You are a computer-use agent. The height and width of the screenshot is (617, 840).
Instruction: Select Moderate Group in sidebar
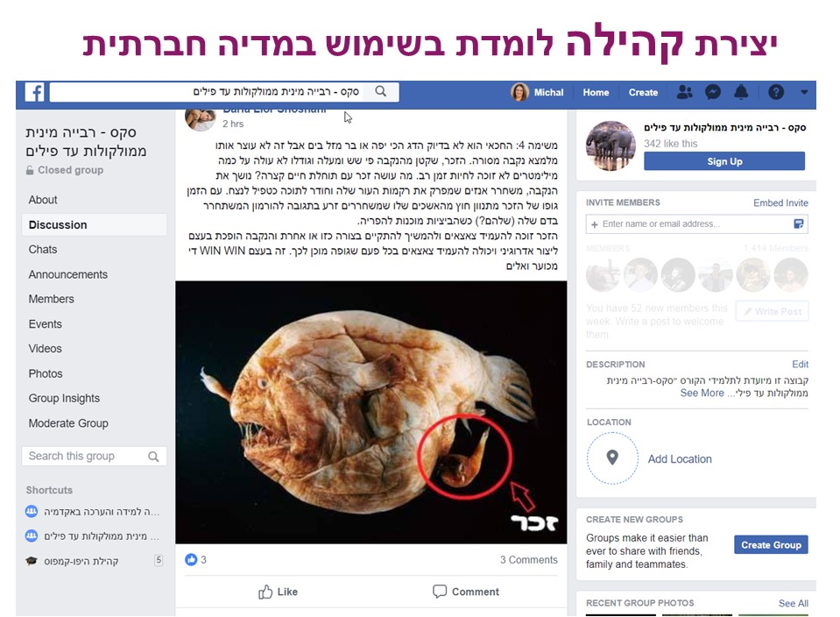pyautogui.click(x=68, y=423)
